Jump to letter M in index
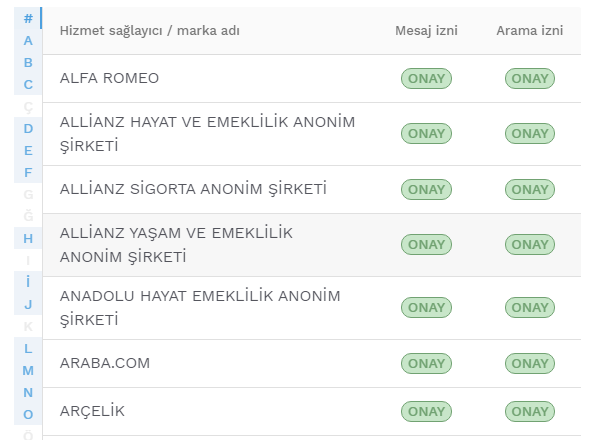The height and width of the screenshot is (440, 598). (x=28, y=370)
